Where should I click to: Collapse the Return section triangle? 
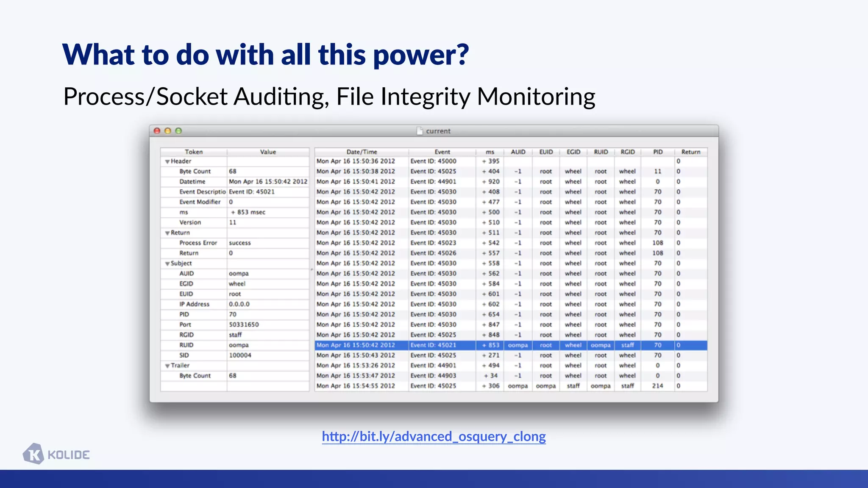tap(167, 233)
